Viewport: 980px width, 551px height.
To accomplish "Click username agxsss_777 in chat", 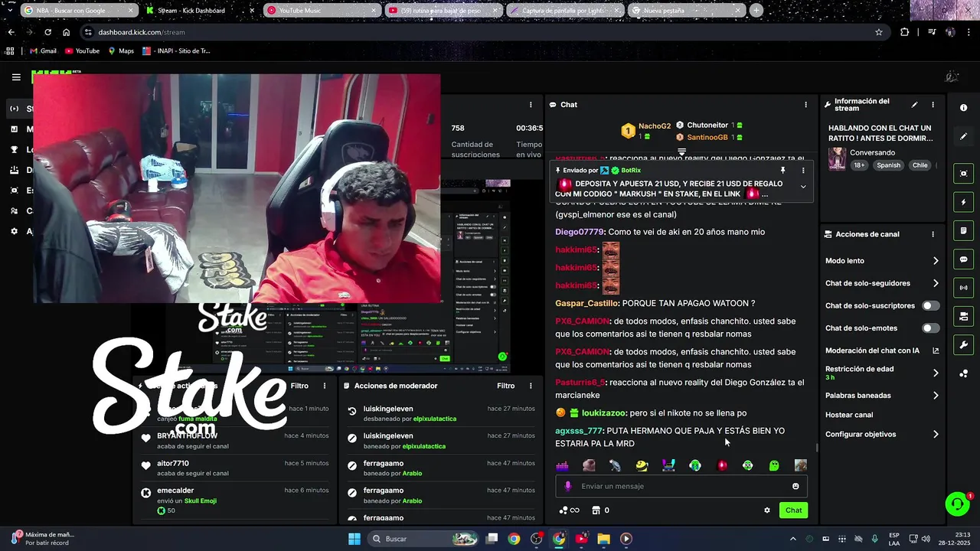I will (x=579, y=431).
